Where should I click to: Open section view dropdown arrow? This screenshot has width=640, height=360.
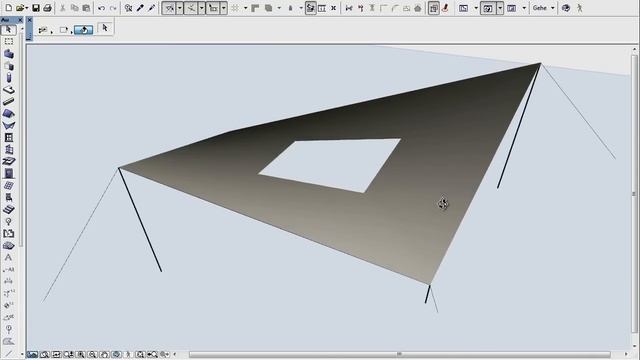[x=524, y=8]
